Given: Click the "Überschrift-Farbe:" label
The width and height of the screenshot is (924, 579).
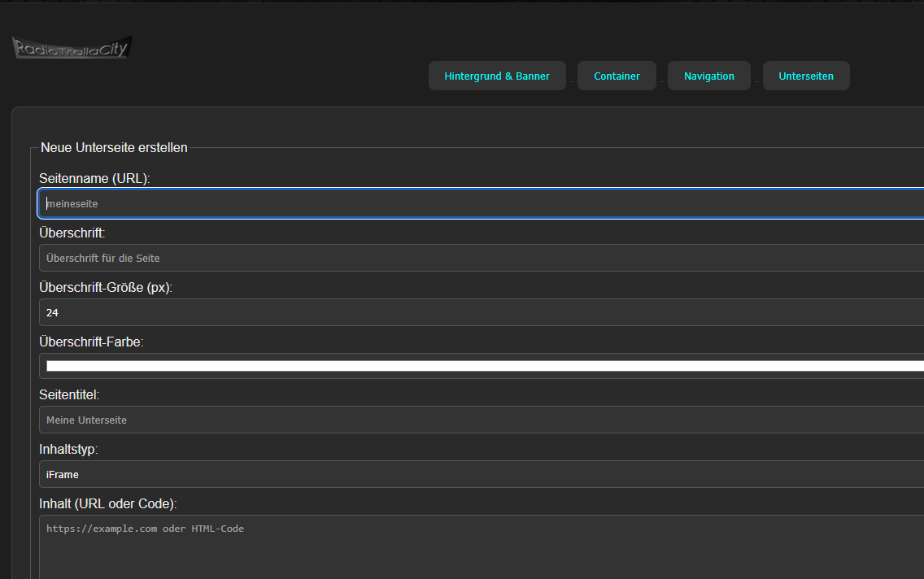Looking at the screenshot, I should coord(91,342).
